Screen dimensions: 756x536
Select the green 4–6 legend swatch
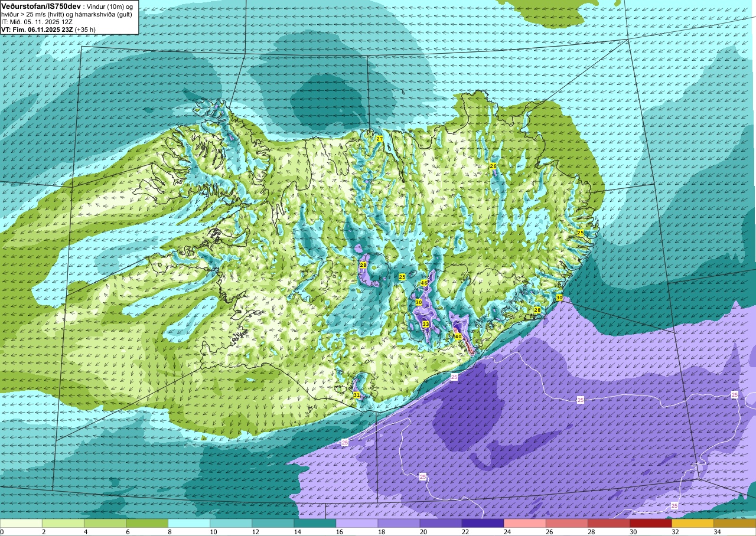click(x=105, y=523)
